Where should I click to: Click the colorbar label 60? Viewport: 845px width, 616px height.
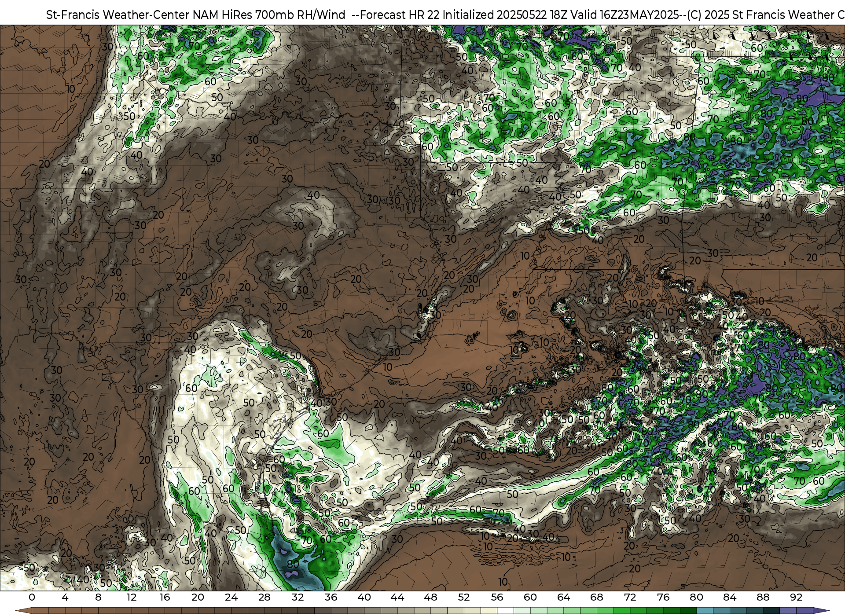(530, 598)
